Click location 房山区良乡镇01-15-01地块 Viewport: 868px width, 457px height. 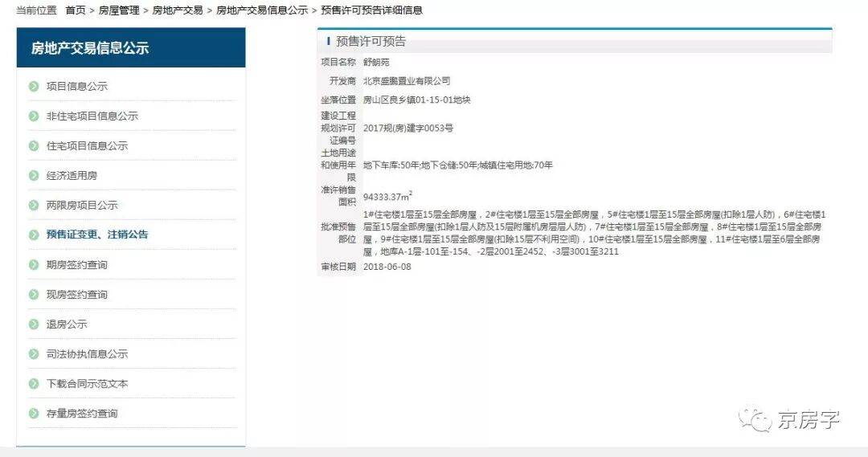click(417, 100)
